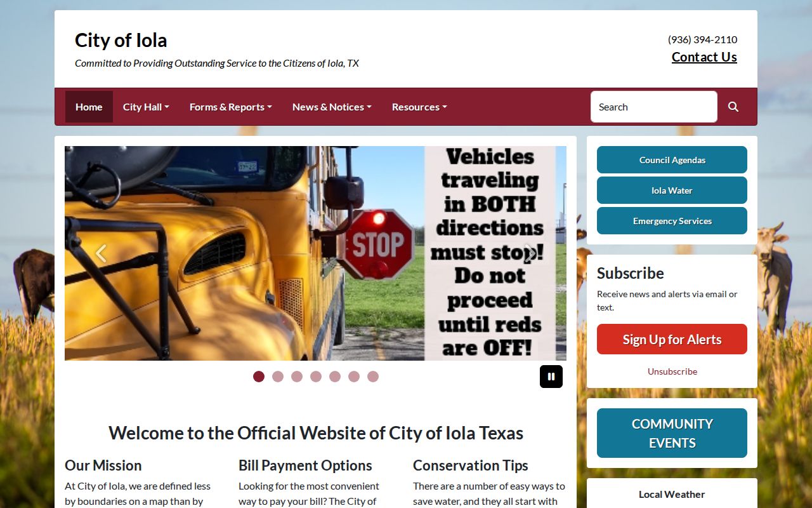
Task: Go to previous slide arrow
Action: (x=101, y=253)
